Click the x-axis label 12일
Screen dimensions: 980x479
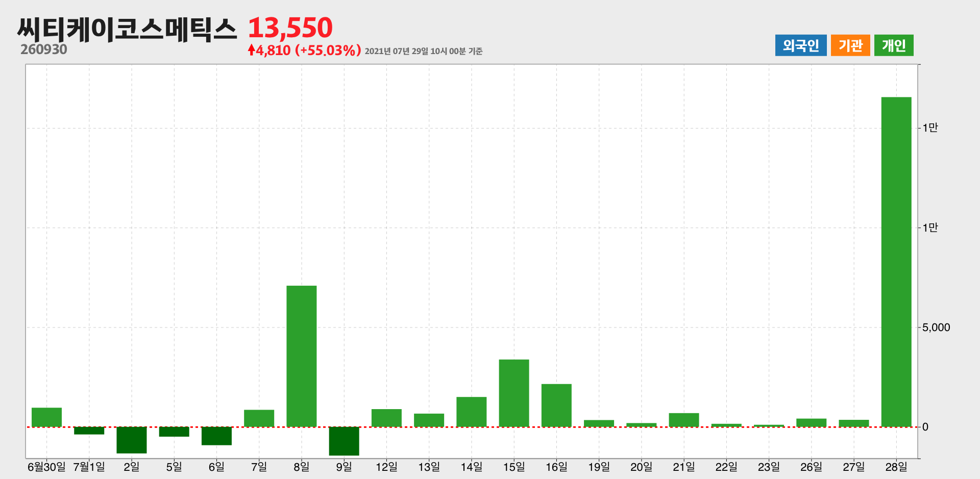pos(386,467)
